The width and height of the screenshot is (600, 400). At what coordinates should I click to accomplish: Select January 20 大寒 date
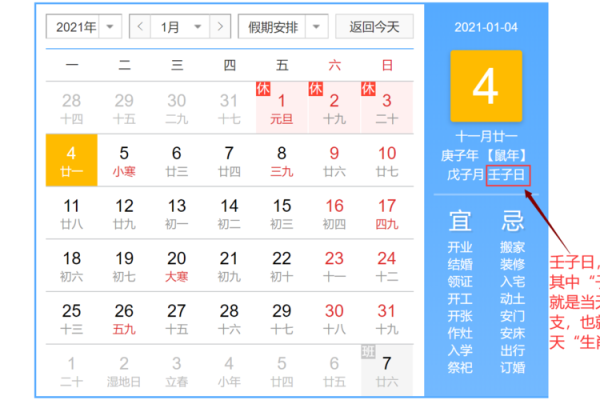click(176, 265)
